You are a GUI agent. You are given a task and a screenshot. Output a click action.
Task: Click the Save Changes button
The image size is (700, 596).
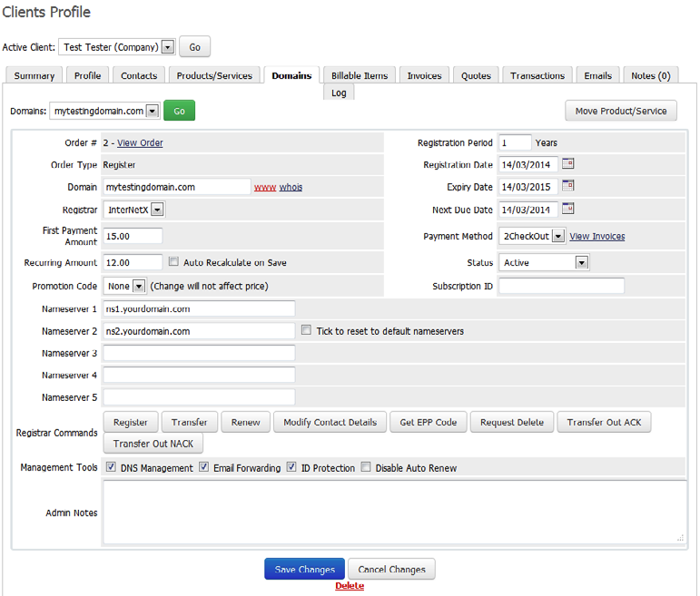[x=304, y=569]
